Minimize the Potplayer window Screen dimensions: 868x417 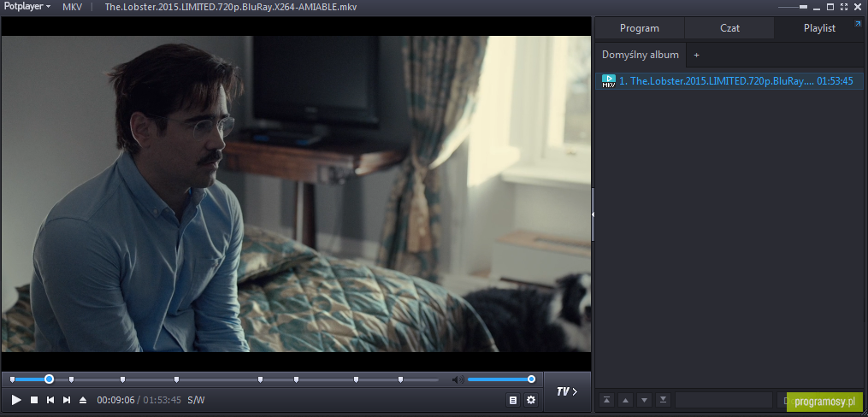pos(817,7)
